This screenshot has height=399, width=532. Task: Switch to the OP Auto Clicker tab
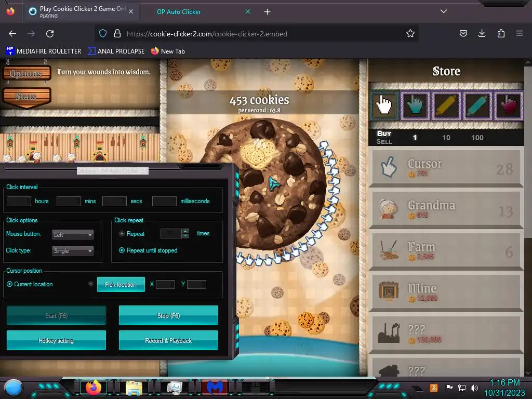[x=179, y=12]
